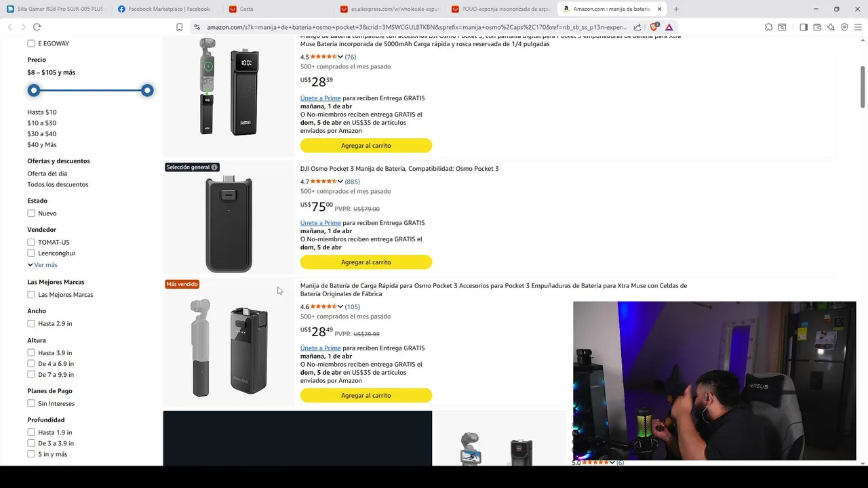The height and width of the screenshot is (488, 868).
Task: Reload the page with the refresh icon
Action: pyautogui.click(x=37, y=27)
